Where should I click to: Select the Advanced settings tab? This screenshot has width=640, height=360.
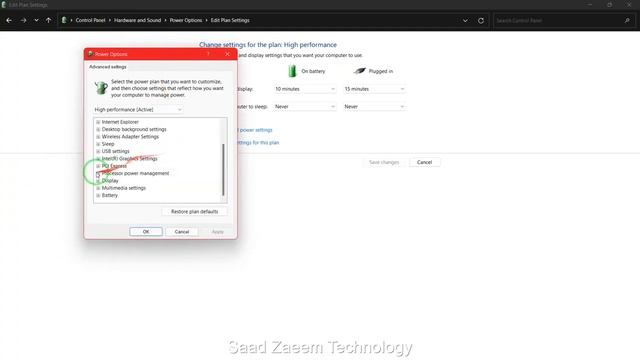point(108,67)
